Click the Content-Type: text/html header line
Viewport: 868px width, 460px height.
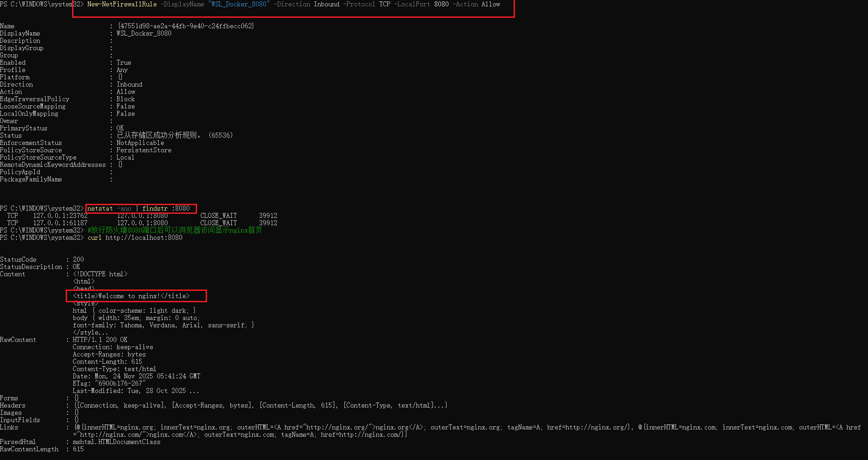coord(114,369)
